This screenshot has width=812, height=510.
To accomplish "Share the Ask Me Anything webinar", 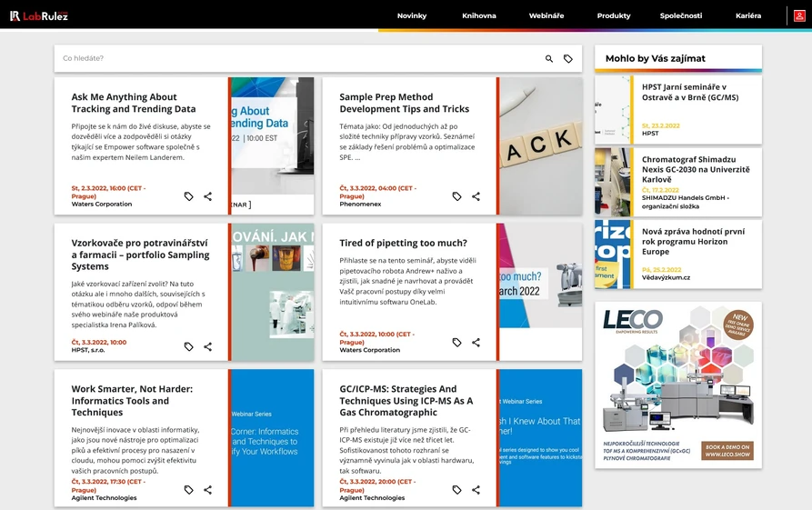I will (x=208, y=196).
